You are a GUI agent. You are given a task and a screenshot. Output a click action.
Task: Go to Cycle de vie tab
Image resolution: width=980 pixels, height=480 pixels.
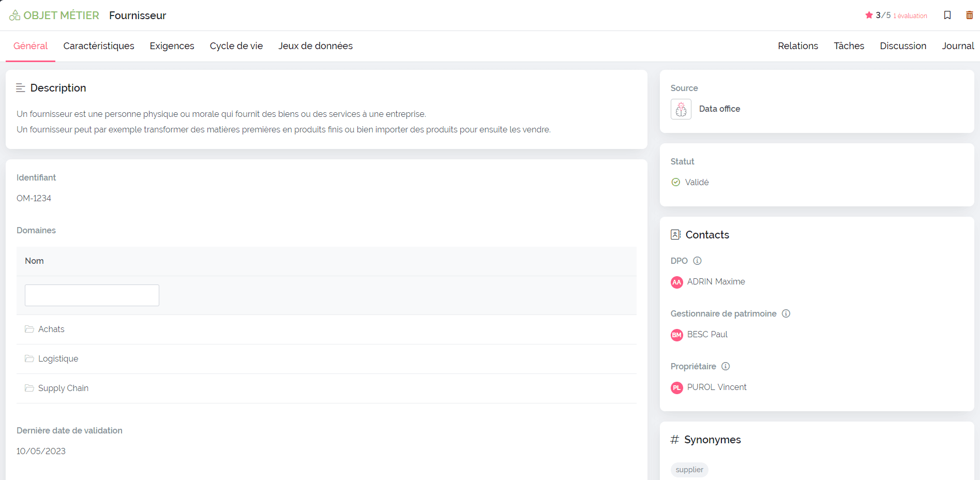click(236, 46)
